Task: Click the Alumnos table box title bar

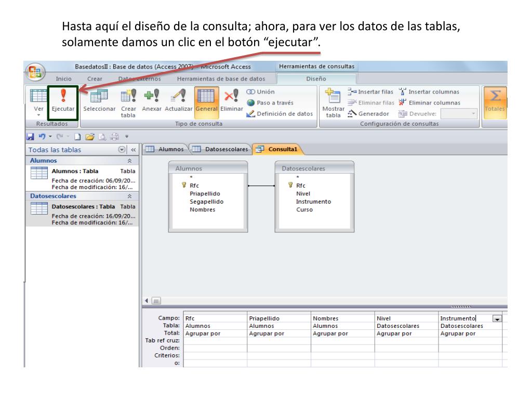Action: tap(208, 168)
